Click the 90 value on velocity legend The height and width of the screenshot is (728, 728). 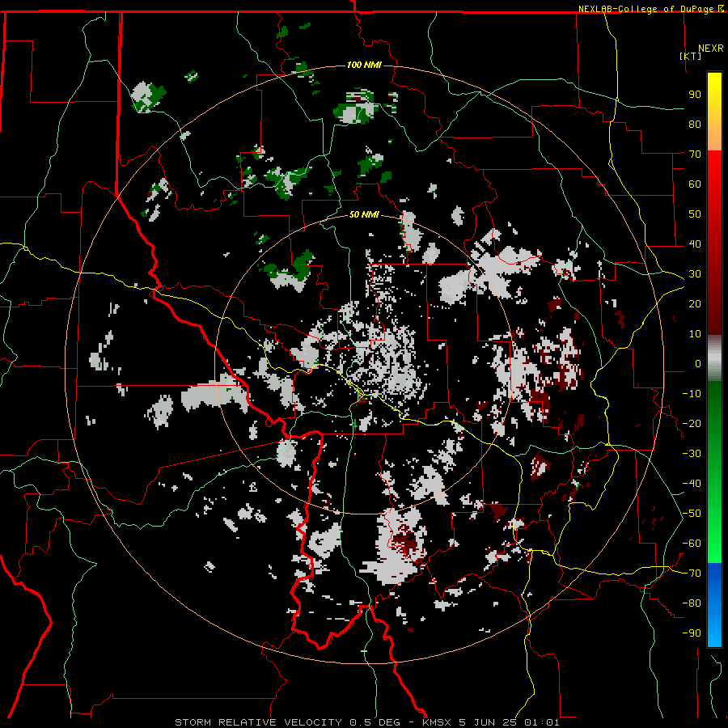(x=695, y=95)
